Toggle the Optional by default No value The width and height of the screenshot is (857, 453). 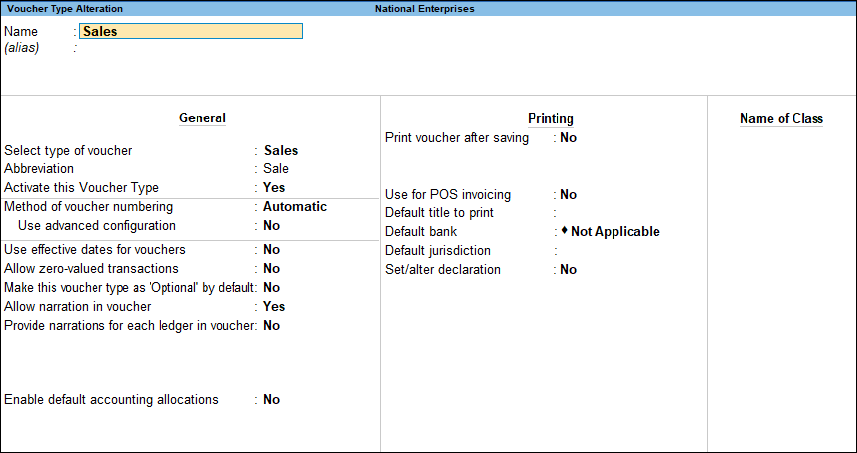click(x=271, y=287)
